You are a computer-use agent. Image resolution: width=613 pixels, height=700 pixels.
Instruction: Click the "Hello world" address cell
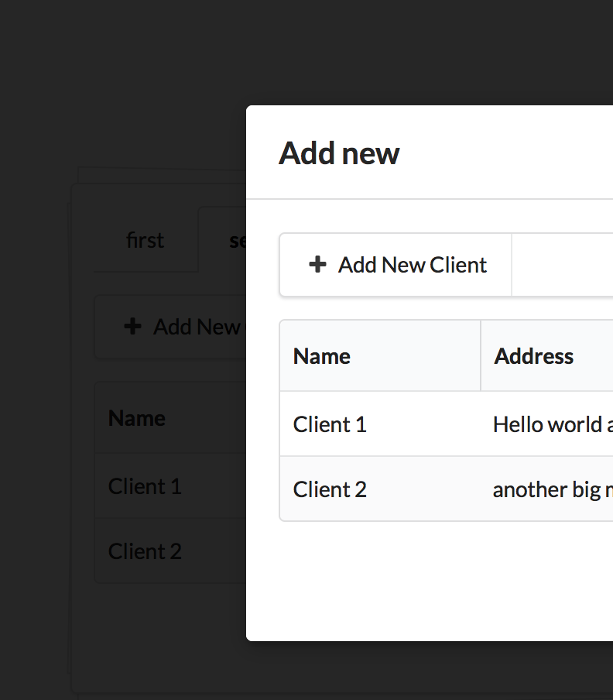550,424
